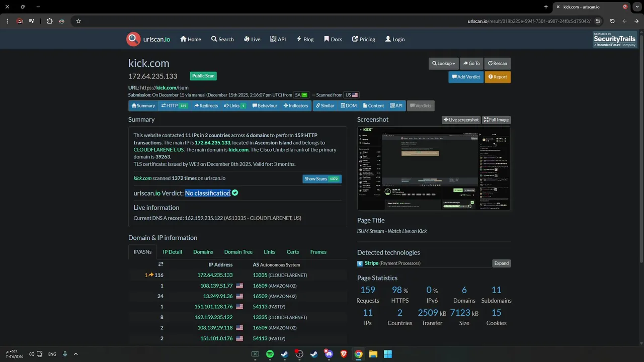
Task: Click the CLOUDFLARENET, US link in summary
Action: [x=158, y=150]
